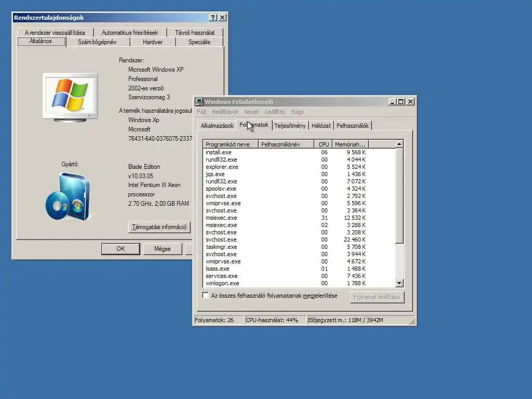Open the Hálózat tab
Screen dimensions: 532x399
click(x=321, y=126)
